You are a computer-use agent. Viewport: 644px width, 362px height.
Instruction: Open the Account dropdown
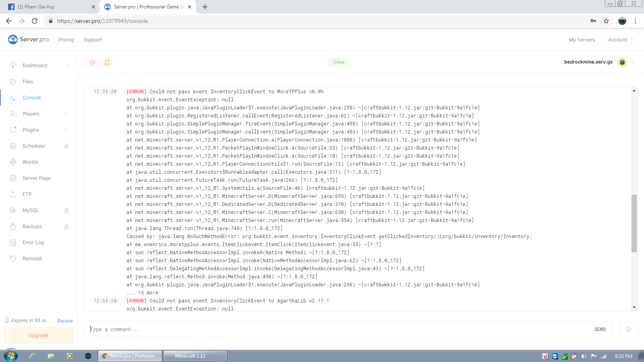click(x=621, y=40)
